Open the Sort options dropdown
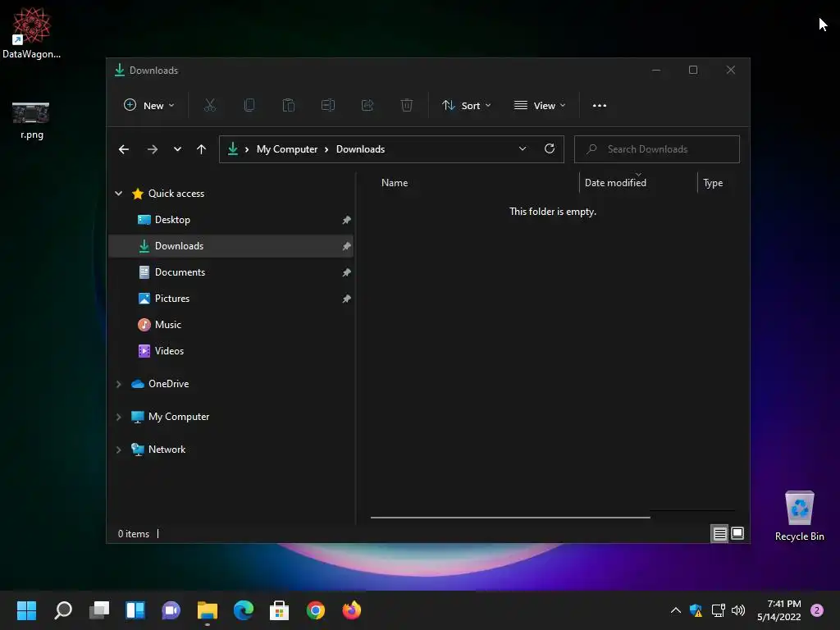This screenshot has width=840, height=630. 467,106
